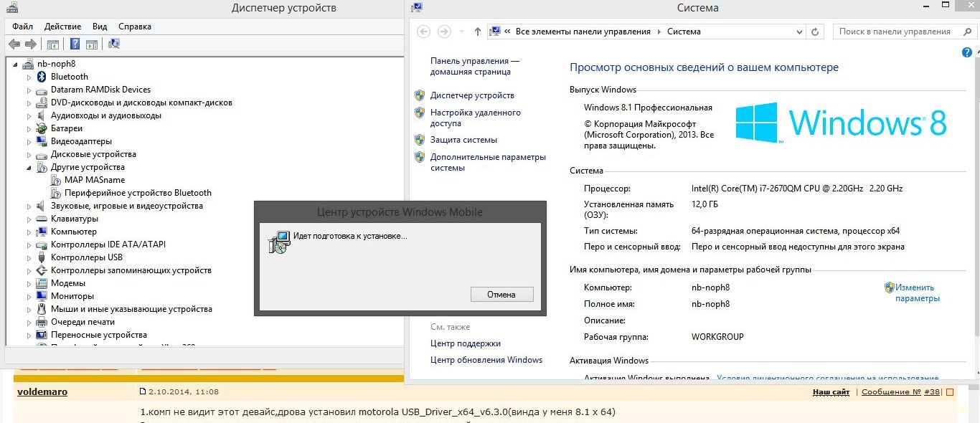The image size is (980, 423).
Task: Click the Windows 8 logo
Action: (841, 122)
